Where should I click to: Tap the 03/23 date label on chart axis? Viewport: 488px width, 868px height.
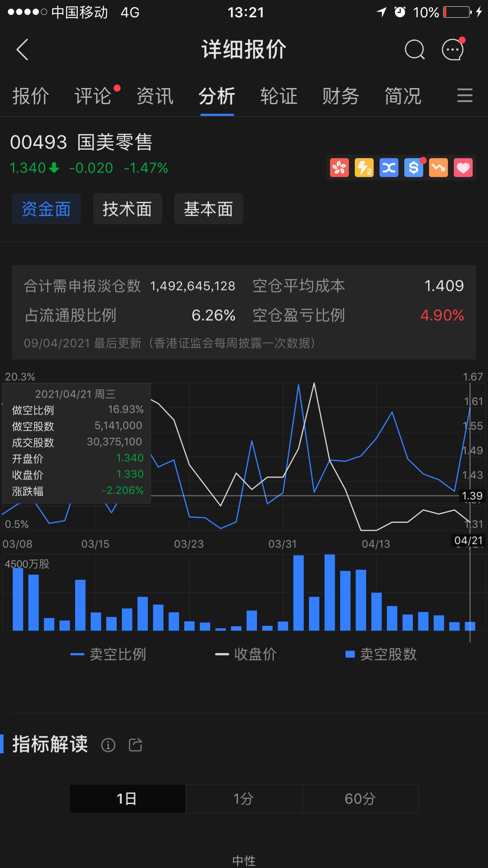click(x=189, y=544)
